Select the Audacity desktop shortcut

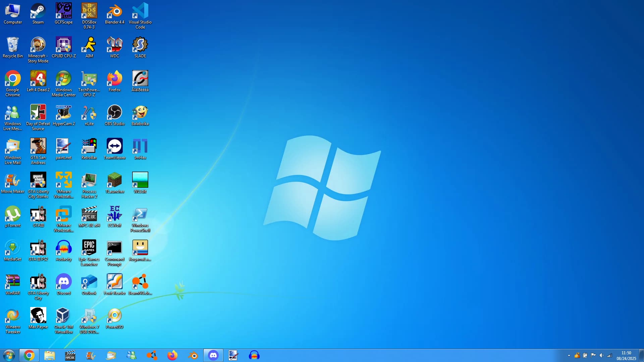[63, 248]
